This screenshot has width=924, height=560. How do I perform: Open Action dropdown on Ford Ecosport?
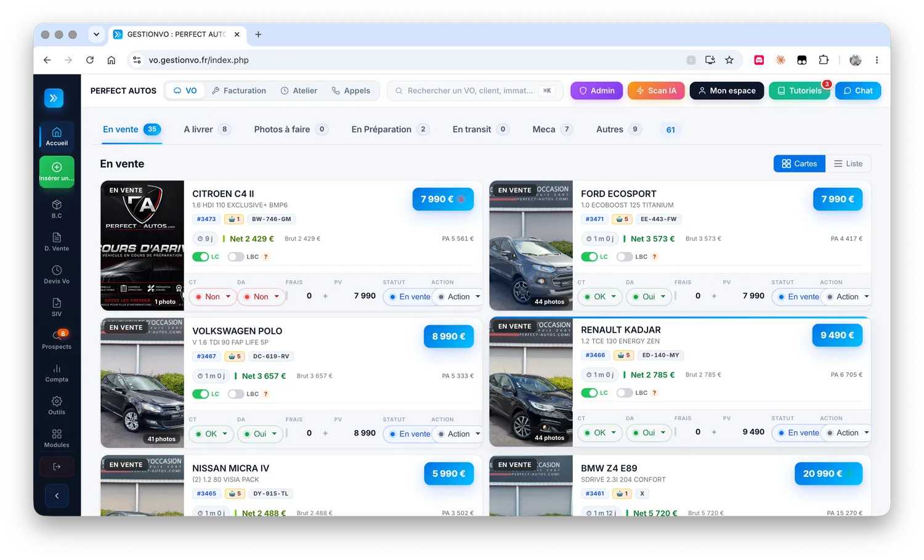(x=846, y=297)
